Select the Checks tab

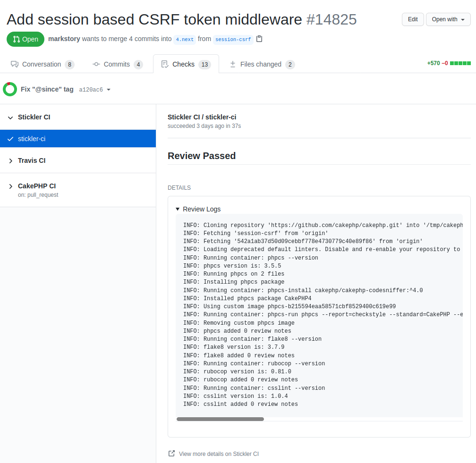click(186, 64)
